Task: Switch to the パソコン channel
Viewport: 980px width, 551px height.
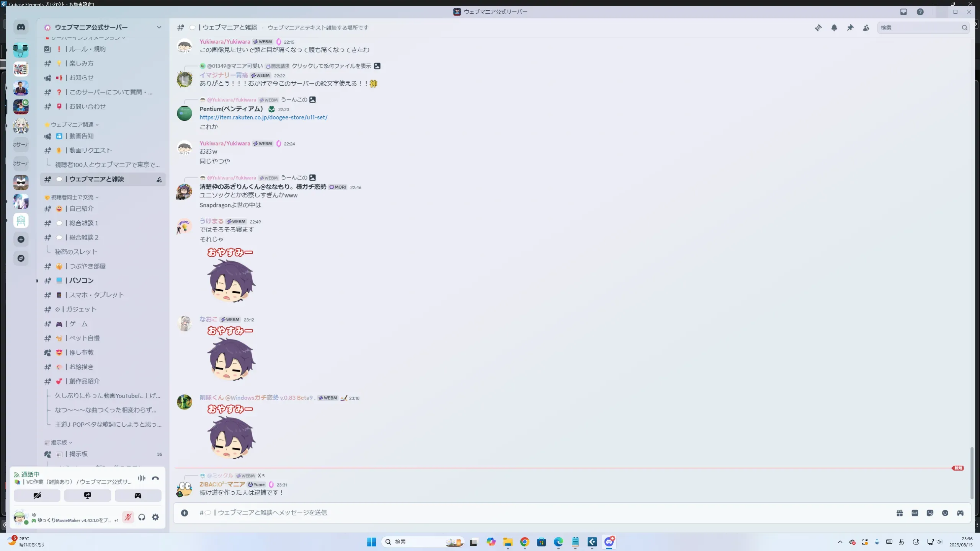Action: click(81, 280)
